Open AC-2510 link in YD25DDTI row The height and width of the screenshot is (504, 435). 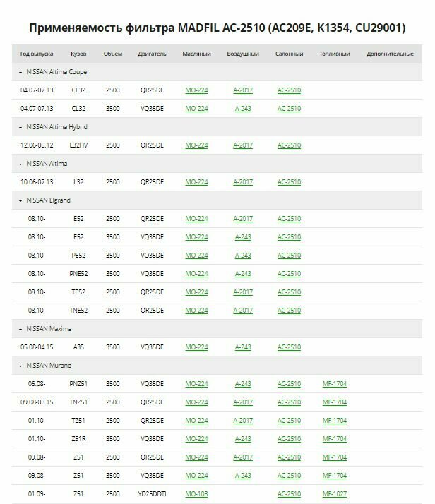click(289, 493)
